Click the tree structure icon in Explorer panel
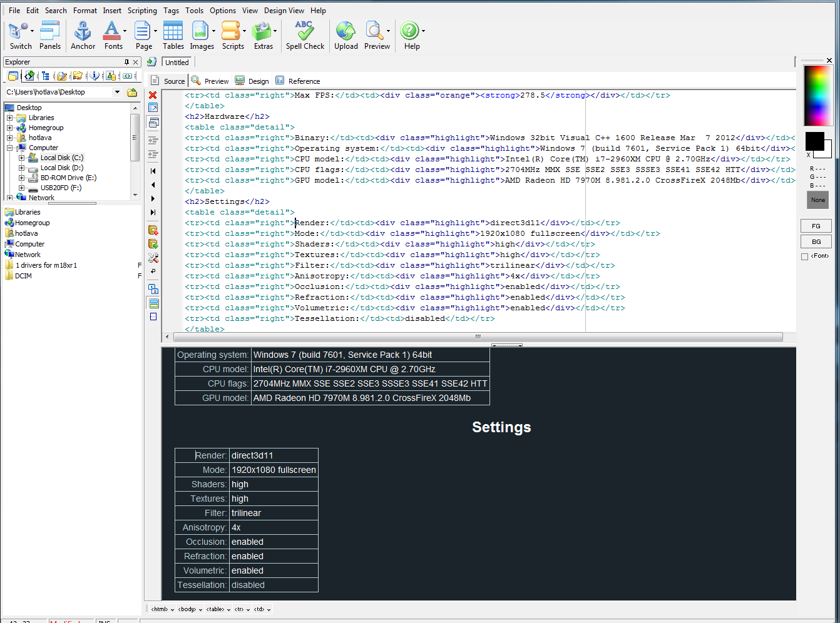Screen dimensions: 840x623 click(x=45, y=76)
